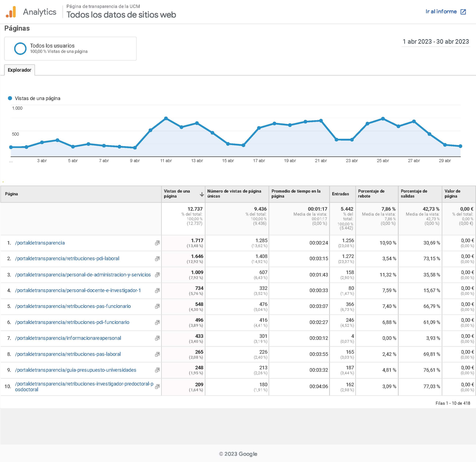Viewport: 476px width, 462px height.
Task: Click the 76,61 % exit percentage cell
Action: point(420,370)
